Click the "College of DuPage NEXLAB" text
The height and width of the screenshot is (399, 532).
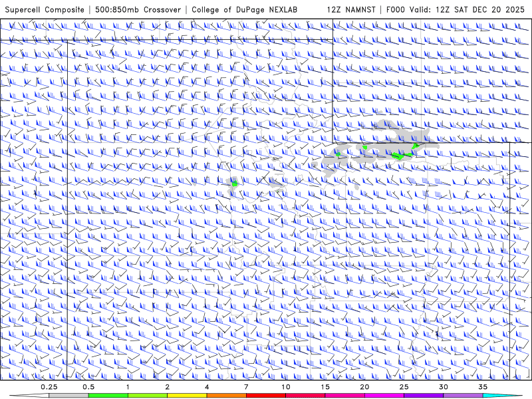tap(244, 10)
